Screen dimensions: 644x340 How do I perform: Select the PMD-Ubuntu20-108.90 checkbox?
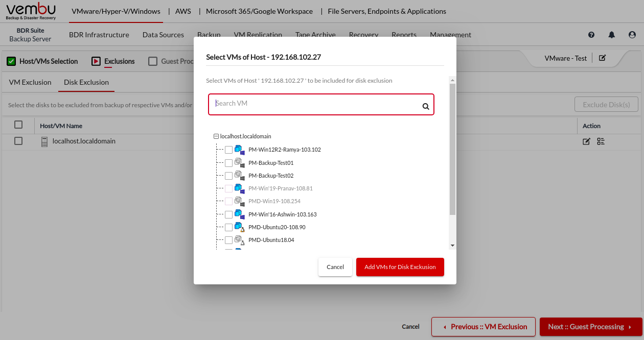click(x=228, y=227)
